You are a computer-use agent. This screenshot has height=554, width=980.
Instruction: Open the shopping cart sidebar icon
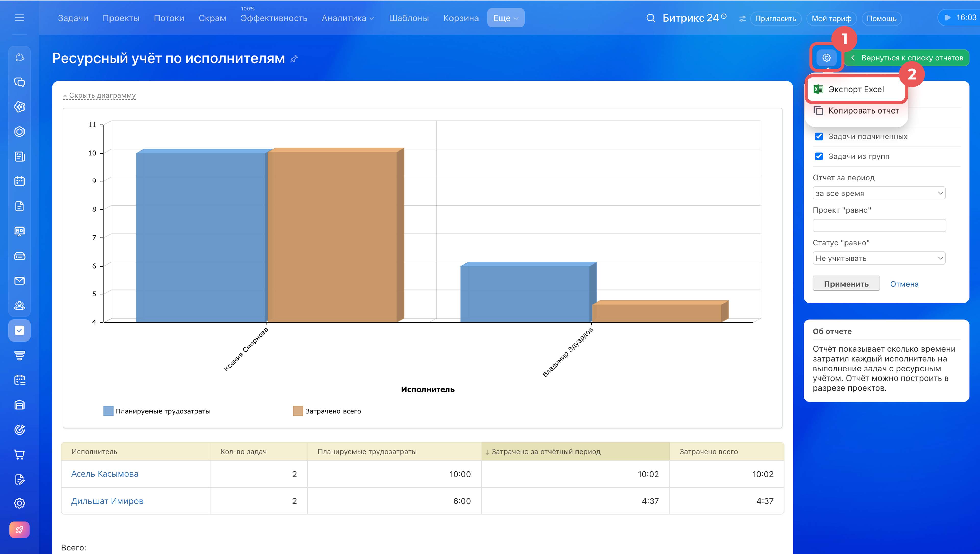tap(19, 454)
